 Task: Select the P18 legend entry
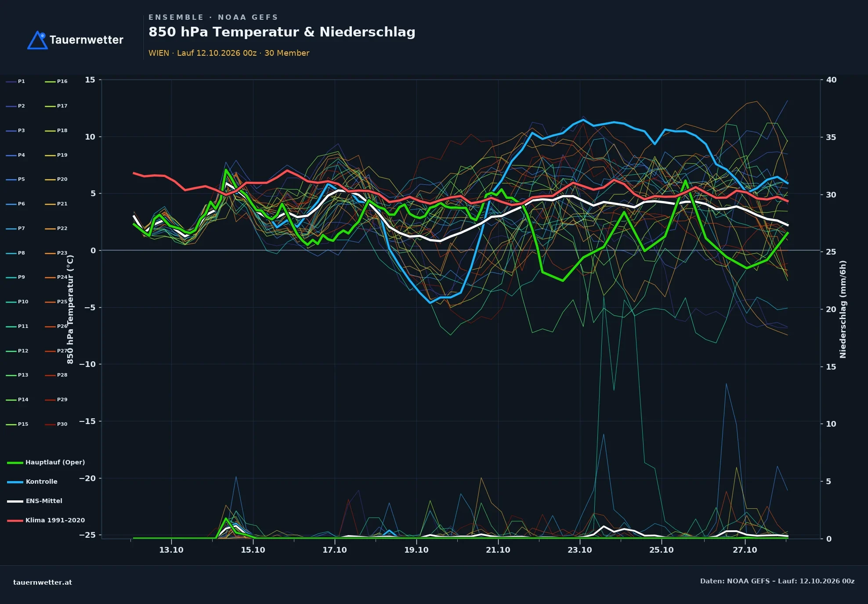56,131
